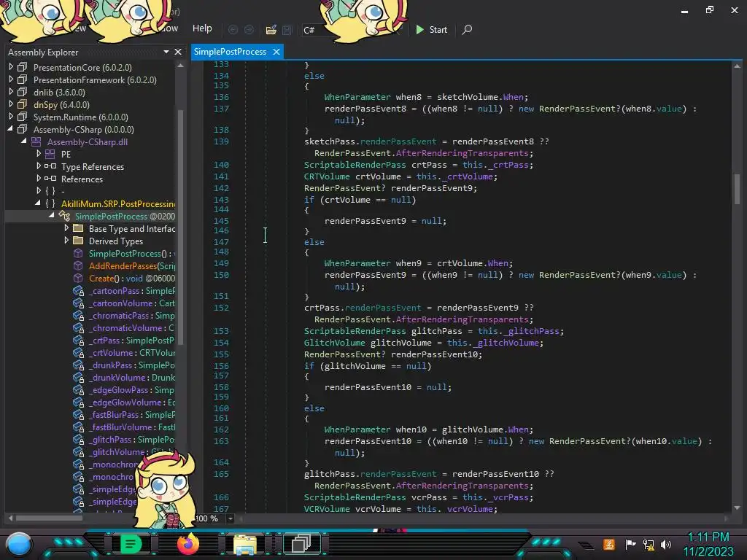Open the search magnifier in the toolbar

point(467,29)
